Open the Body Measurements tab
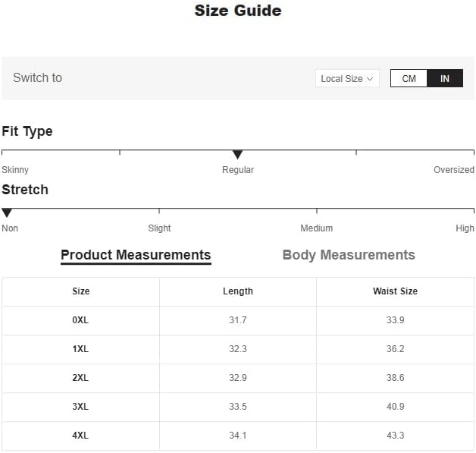The image size is (476, 453). point(349,255)
